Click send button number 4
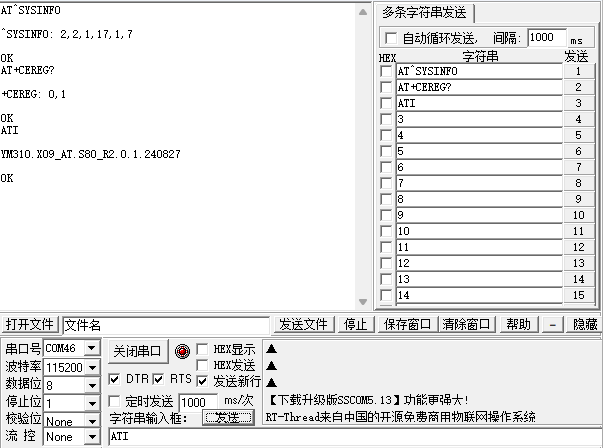The width and height of the screenshot is (603, 448). [578, 119]
